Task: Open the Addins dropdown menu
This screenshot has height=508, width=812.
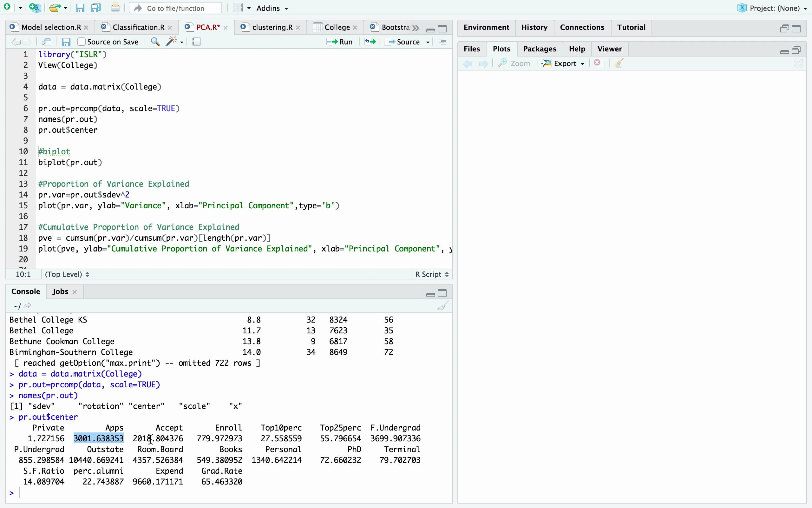Action: (272, 8)
